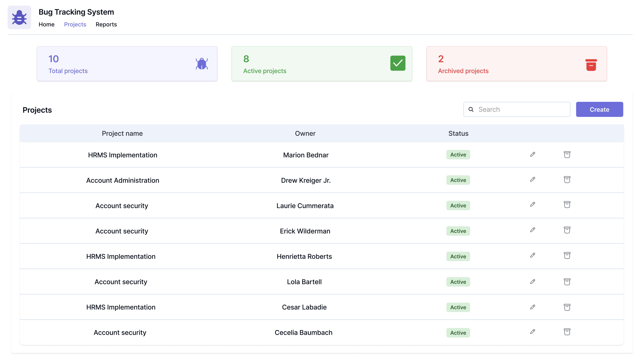644x362 pixels.
Task: Click Account security in Lola Bartell's row
Action: [x=121, y=282]
